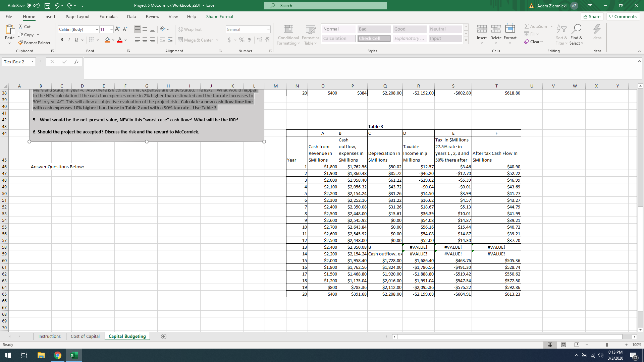Select the Insert Cells icon

coord(482,29)
